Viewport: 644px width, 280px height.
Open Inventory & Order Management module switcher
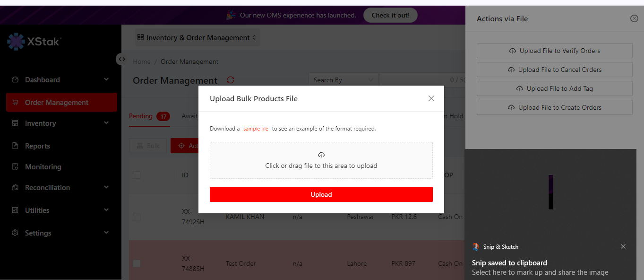tap(196, 37)
